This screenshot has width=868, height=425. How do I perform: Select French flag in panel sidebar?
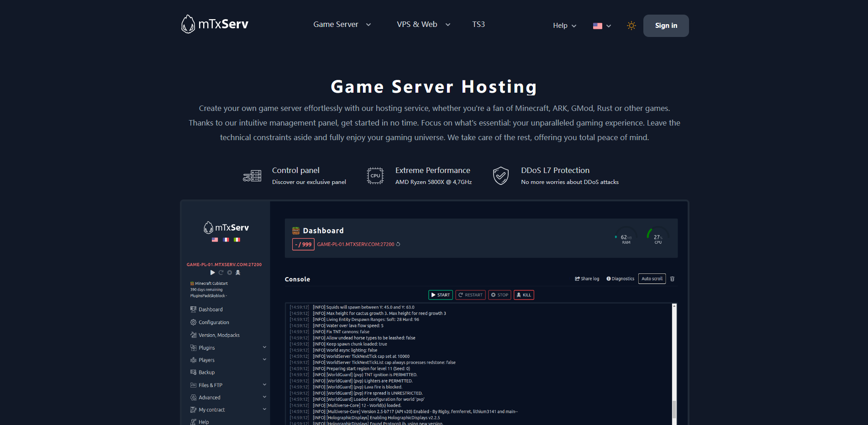[x=226, y=240]
